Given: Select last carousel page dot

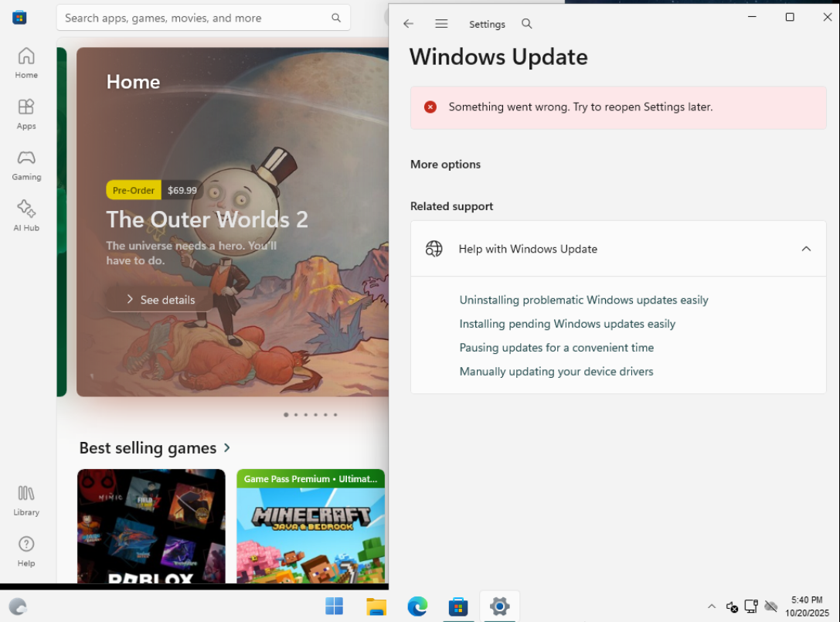Looking at the screenshot, I should click(x=335, y=415).
